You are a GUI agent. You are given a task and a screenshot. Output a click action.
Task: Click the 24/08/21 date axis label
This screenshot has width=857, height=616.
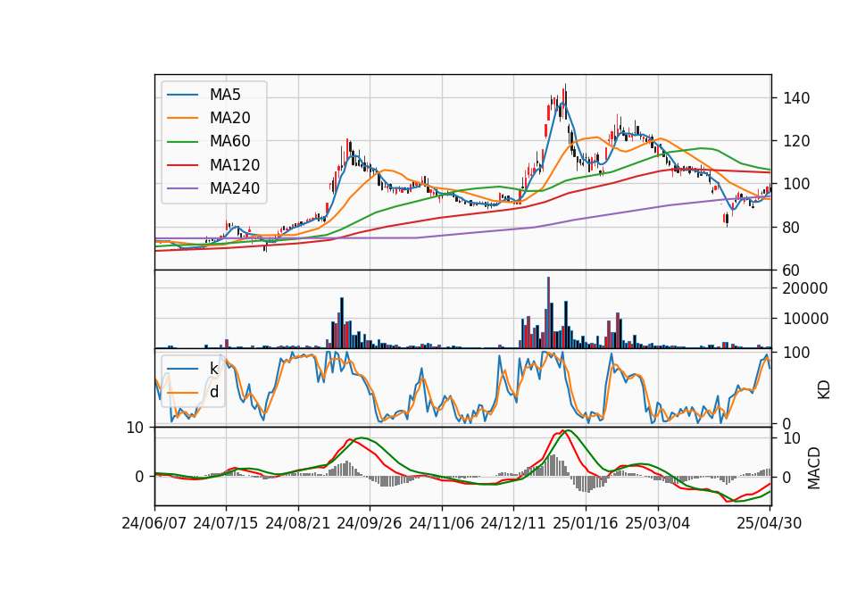[x=298, y=523]
